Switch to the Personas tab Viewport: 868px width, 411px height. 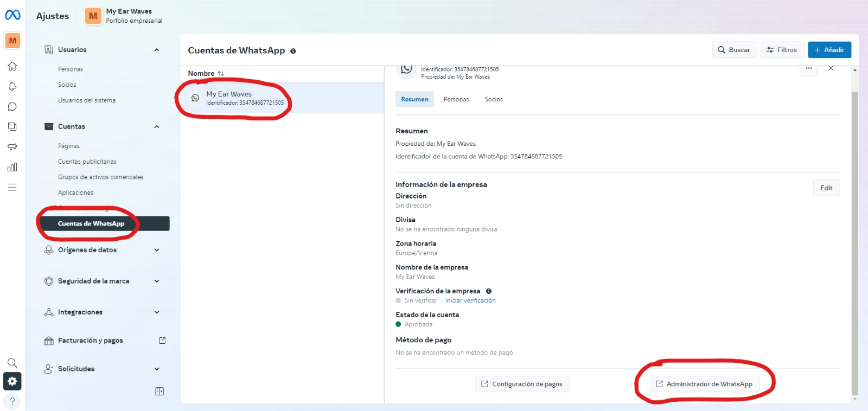(x=456, y=99)
